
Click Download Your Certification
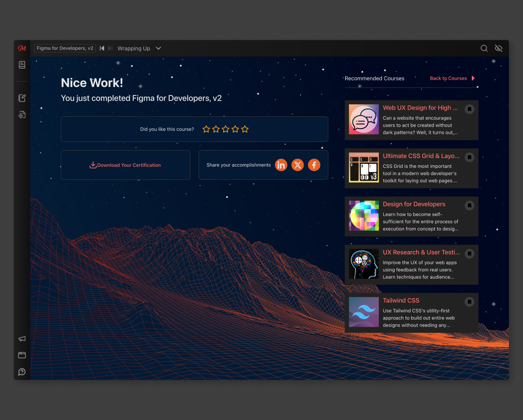[x=126, y=165]
